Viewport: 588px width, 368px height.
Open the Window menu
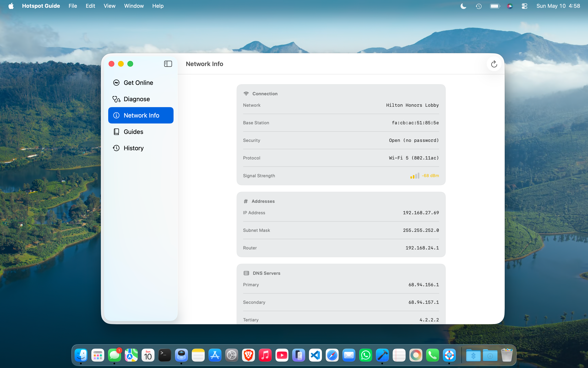pos(134,6)
